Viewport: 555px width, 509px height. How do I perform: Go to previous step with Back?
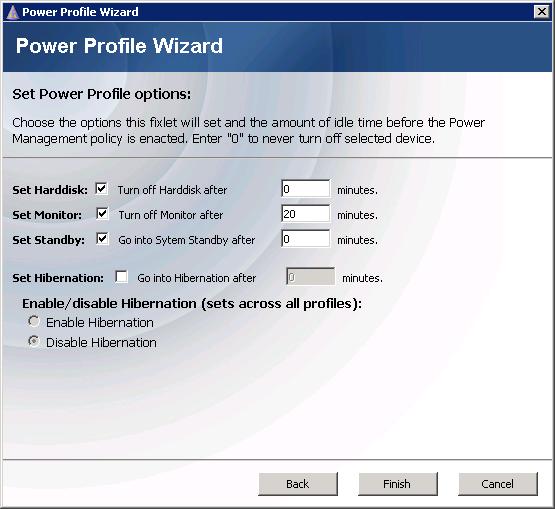pos(298,484)
